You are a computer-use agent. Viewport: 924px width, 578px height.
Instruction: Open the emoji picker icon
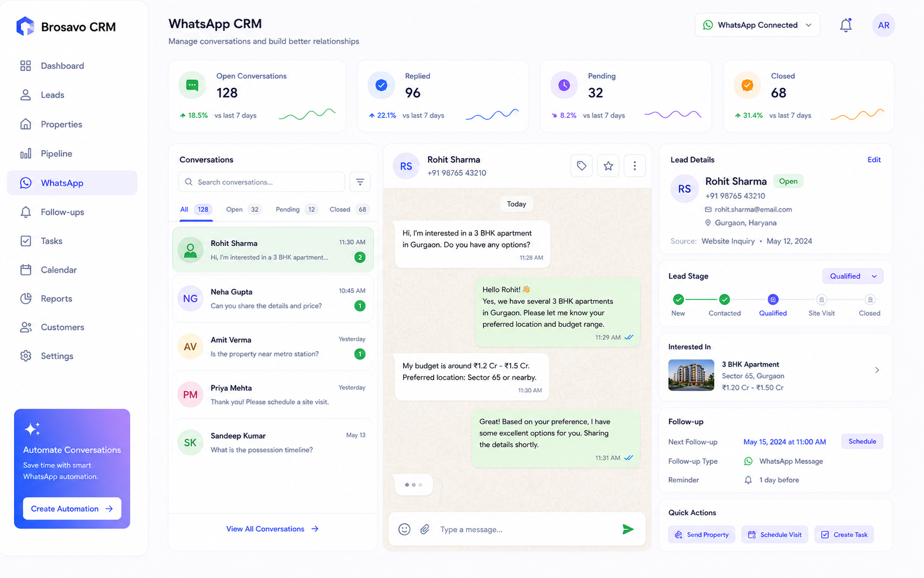pyautogui.click(x=404, y=529)
